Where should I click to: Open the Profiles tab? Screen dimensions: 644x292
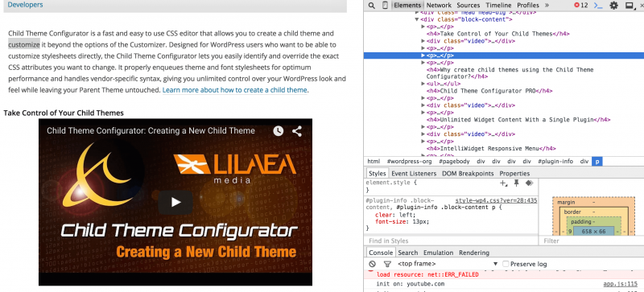coord(528,6)
